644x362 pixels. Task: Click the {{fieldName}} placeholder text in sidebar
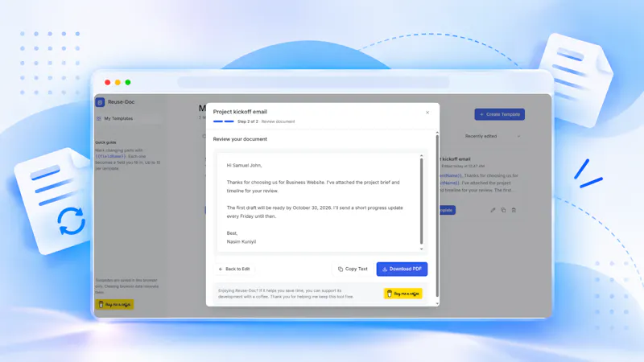click(110, 156)
